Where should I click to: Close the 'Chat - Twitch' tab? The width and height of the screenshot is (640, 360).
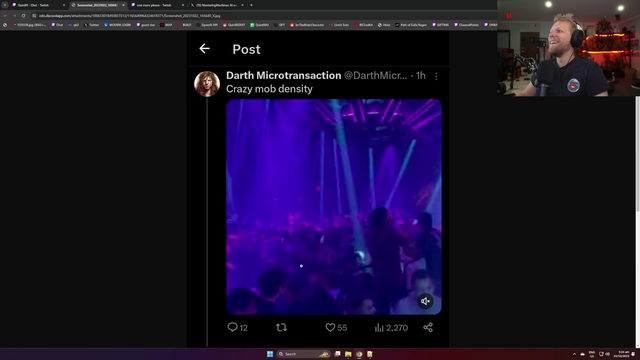click(x=64, y=5)
